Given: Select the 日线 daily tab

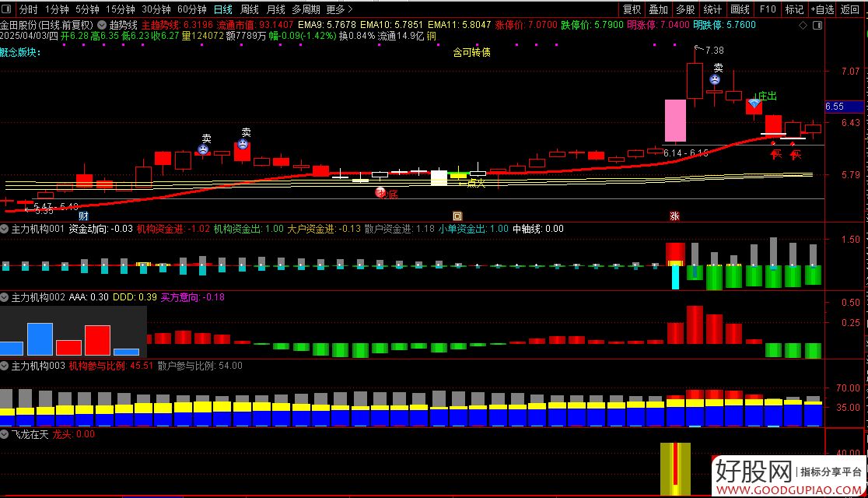Looking at the screenshot, I should 223,9.
